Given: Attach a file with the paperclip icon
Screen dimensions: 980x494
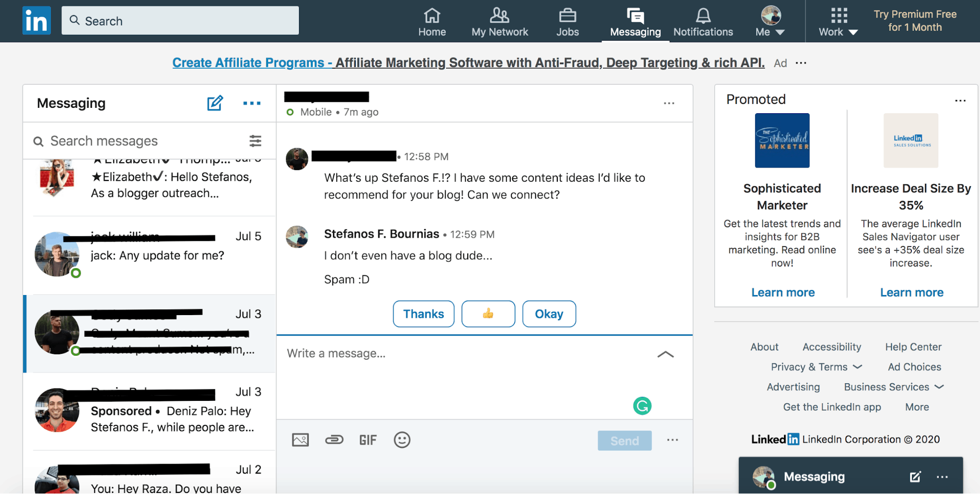Looking at the screenshot, I should coord(334,440).
